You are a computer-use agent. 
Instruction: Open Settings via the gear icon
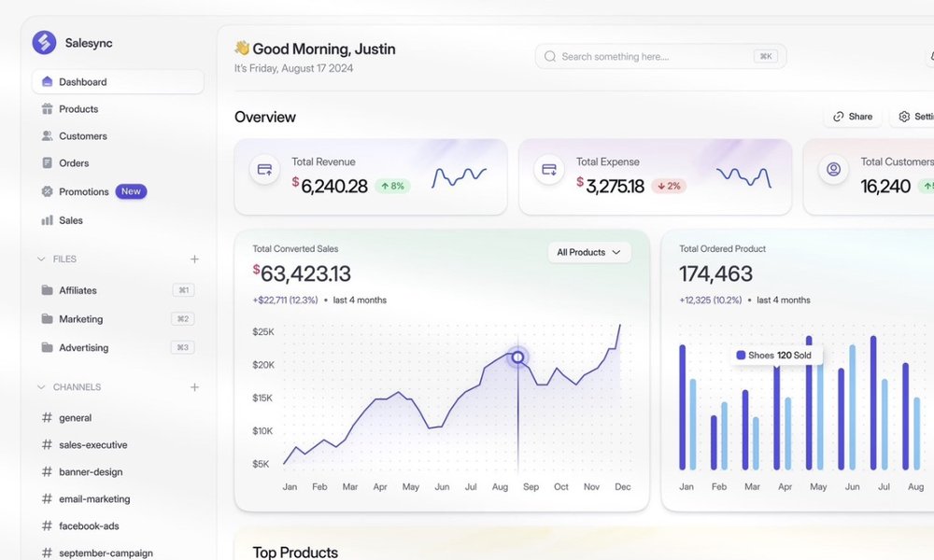point(904,116)
